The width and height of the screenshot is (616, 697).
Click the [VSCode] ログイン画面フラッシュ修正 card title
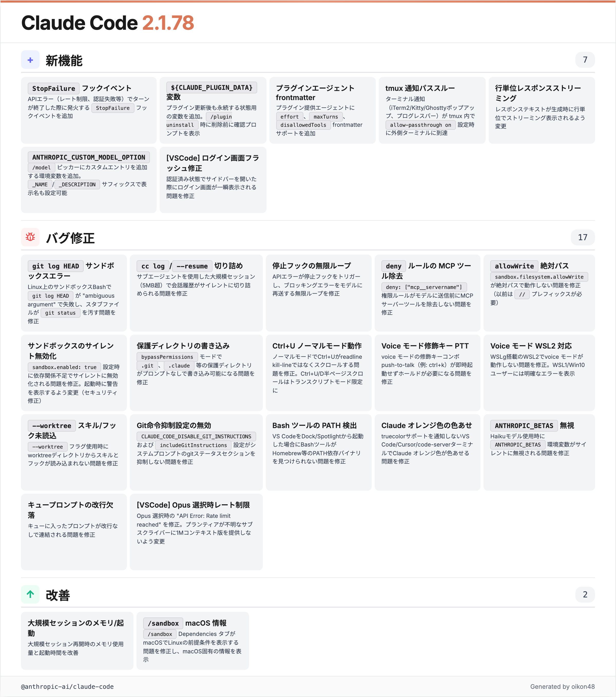coord(213,163)
